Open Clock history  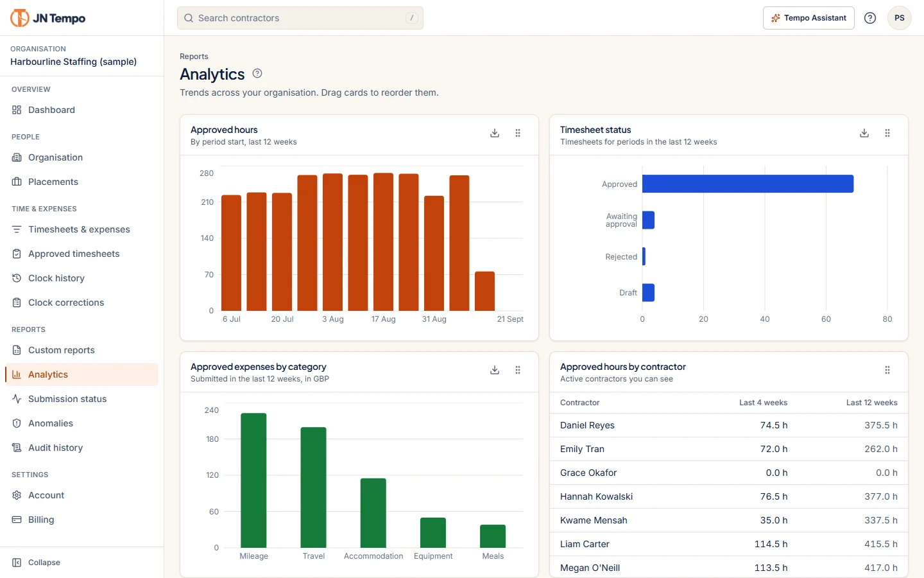[81, 278]
